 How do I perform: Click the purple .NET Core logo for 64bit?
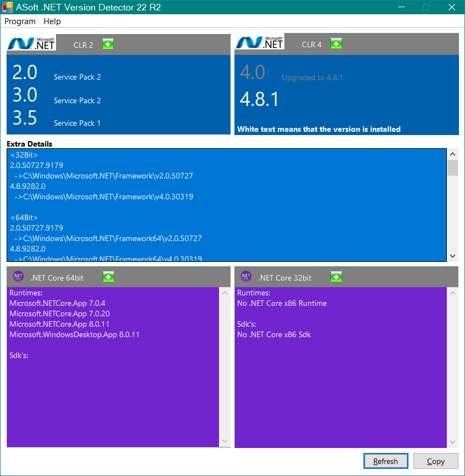pyautogui.click(x=18, y=277)
